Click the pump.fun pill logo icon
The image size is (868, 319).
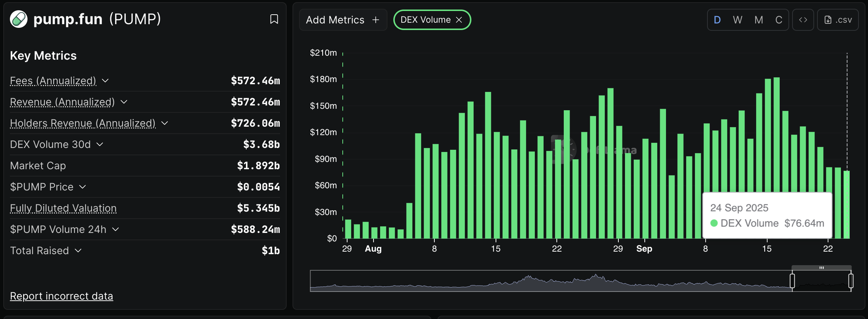[19, 19]
